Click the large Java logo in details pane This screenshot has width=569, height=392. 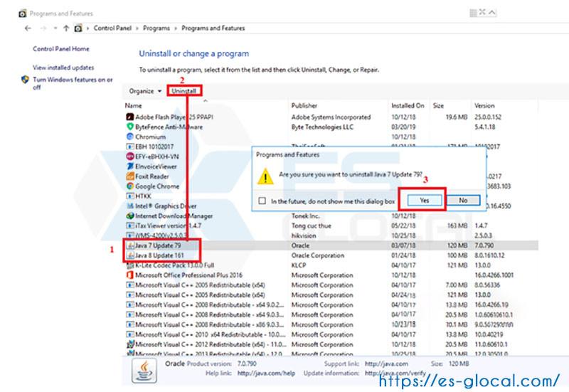(x=144, y=371)
